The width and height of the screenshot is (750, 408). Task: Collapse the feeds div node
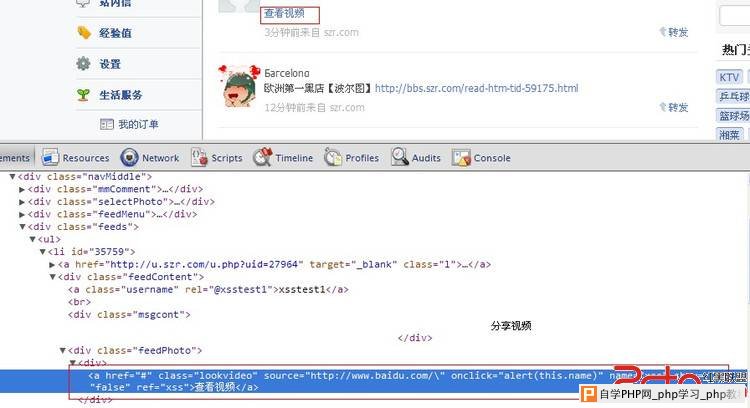(22, 227)
